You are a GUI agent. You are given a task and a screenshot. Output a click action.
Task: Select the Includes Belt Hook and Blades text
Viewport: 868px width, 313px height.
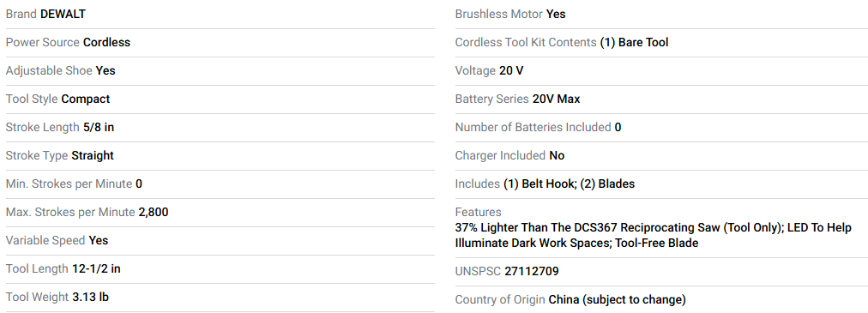coord(569,184)
